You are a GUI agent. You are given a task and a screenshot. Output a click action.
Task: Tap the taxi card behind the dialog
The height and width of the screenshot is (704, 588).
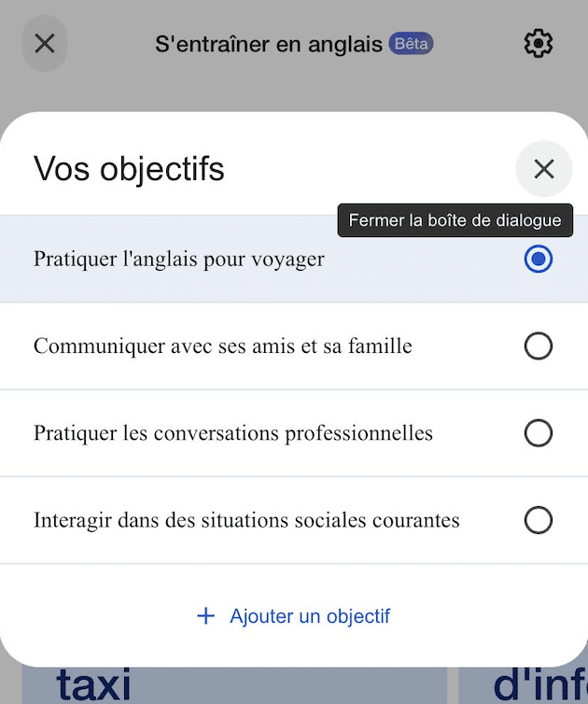pyautogui.click(x=93, y=686)
